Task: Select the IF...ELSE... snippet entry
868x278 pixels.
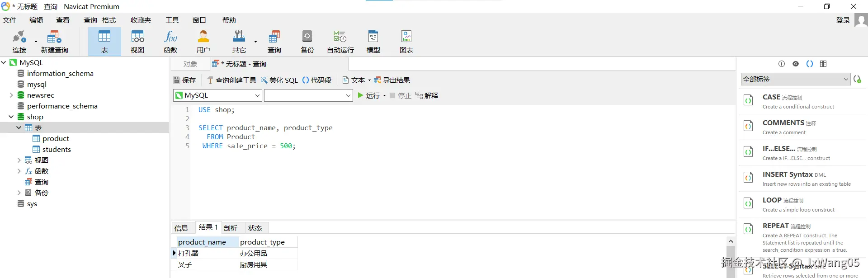Action: click(x=802, y=152)
